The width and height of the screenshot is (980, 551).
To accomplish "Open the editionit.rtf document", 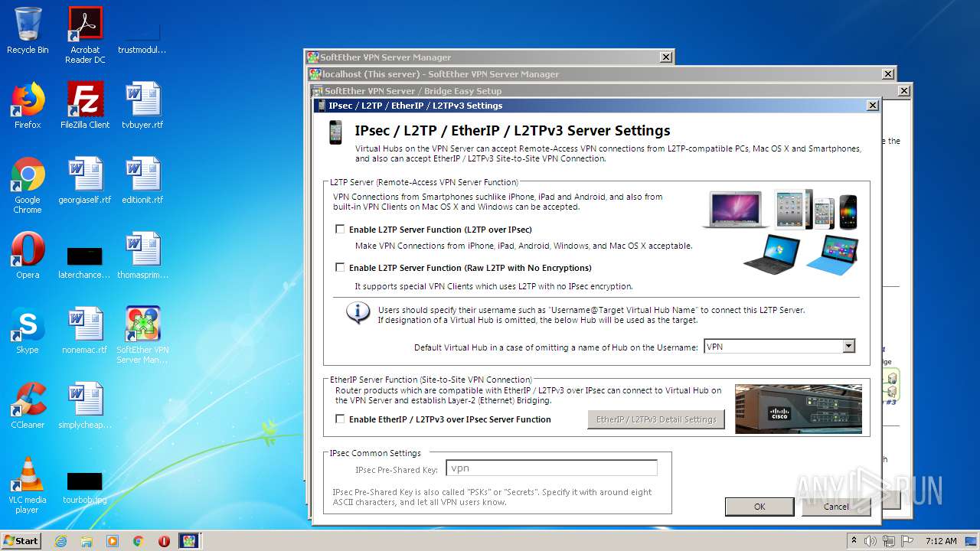I will click(142, 181).
